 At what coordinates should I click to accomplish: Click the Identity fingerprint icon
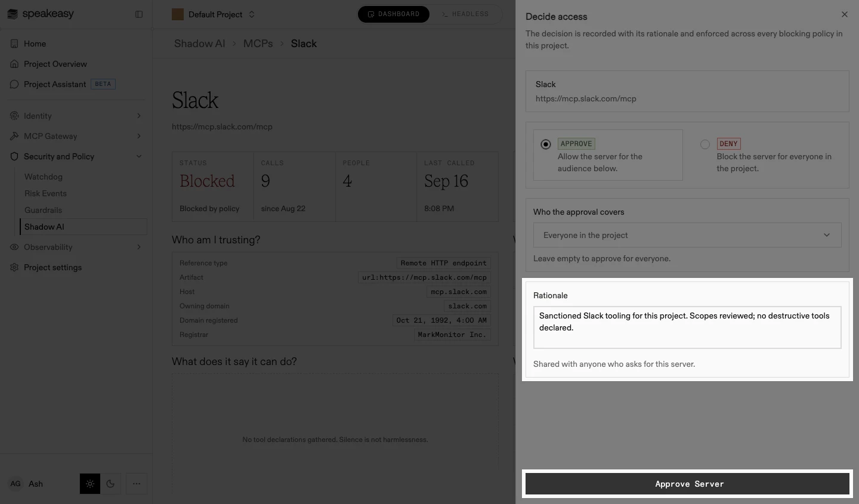tap(14, 116)
